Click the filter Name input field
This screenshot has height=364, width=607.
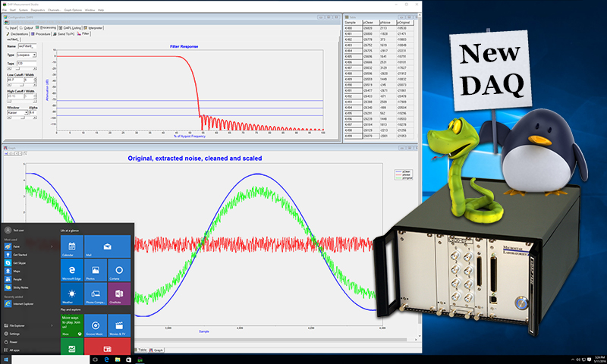[x=27, y=46]
